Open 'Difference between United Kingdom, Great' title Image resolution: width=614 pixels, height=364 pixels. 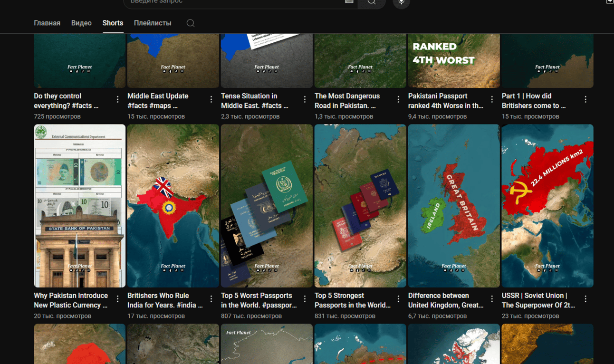(446, 300)
